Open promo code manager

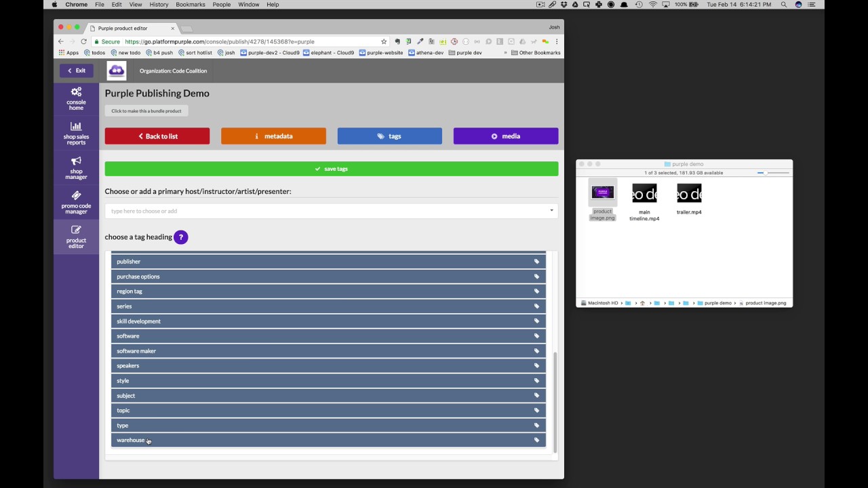click(x=76, y=202)
